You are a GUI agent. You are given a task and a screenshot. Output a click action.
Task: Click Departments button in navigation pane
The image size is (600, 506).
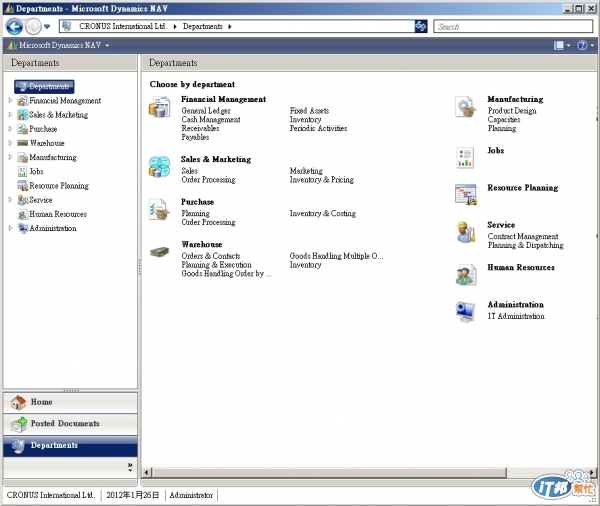point(70,446)
